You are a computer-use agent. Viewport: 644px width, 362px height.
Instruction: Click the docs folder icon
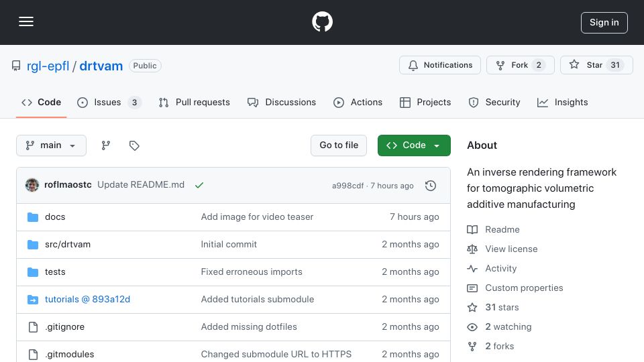click(x=33, y=217)
